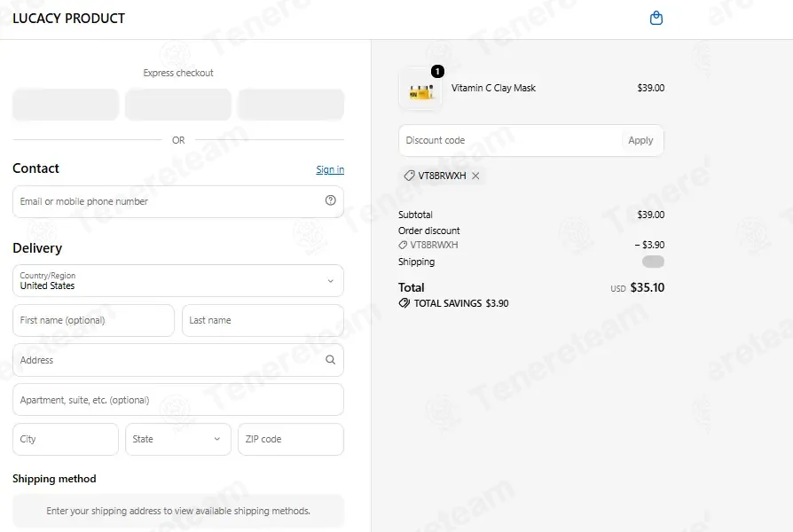Open the Country/Region dropdown
This screenshot has width=793, height=532.
[x=178, y=281]
